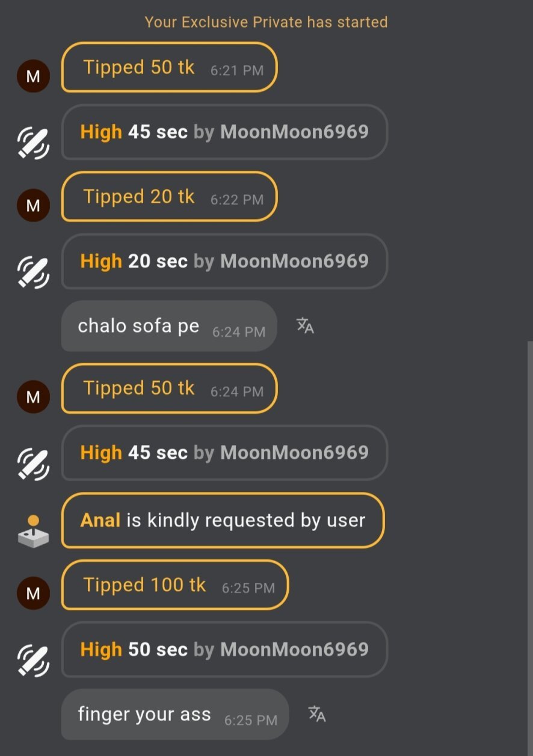Tap the joystick icon beside the request message
This screenshot has width=533, height=756.
(x=33, y=530)
